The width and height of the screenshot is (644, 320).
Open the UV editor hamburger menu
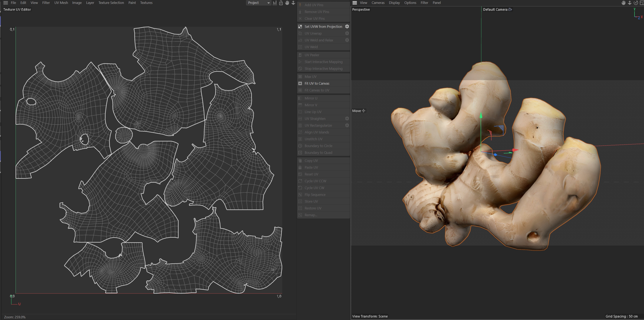point(6,3)
